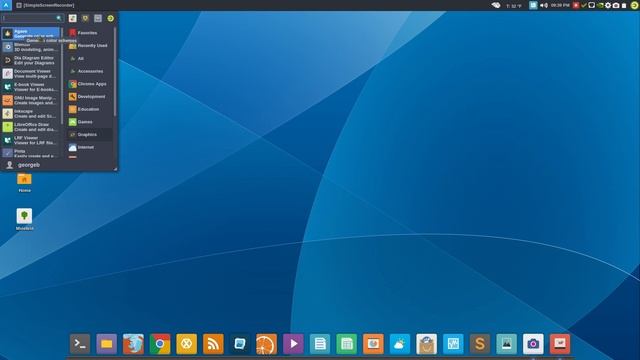Open LRF Viewer from the list
The width and height of the screenshot is (640, 360).
[x=31, y=140]
